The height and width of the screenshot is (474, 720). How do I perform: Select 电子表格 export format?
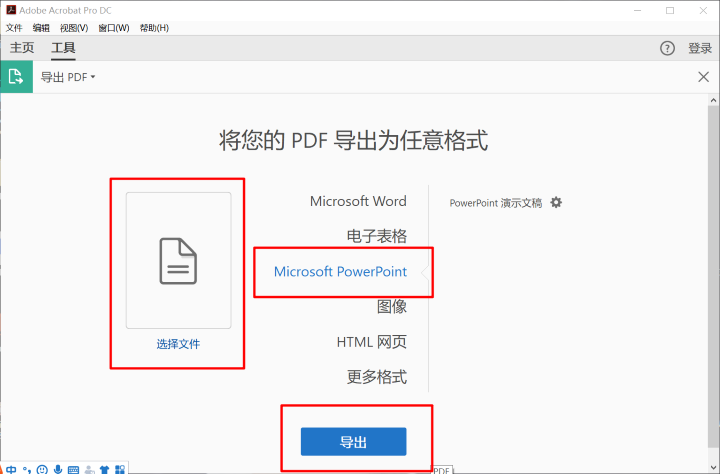click(377, 236)
